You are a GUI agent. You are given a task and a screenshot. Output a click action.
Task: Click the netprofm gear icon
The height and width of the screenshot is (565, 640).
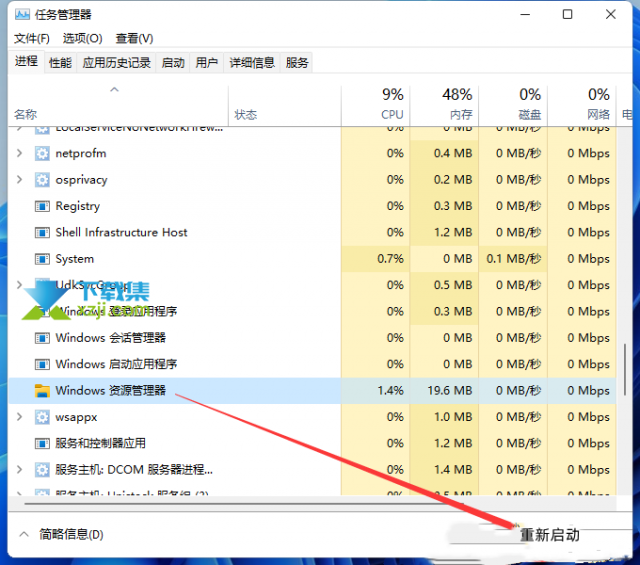(42, 153)
